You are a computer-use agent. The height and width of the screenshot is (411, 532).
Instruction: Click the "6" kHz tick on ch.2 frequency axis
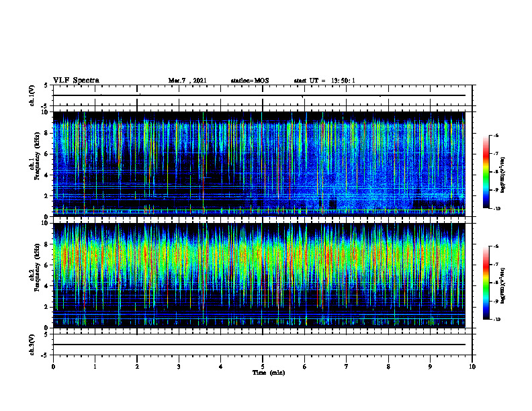47,265
